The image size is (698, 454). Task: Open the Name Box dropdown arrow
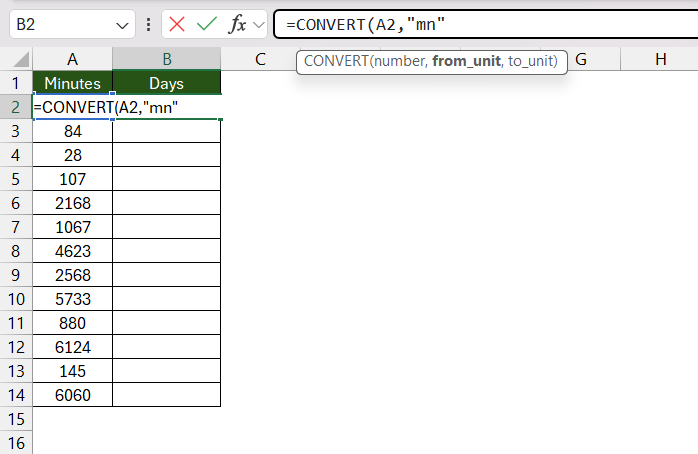(x=122, y=25)
